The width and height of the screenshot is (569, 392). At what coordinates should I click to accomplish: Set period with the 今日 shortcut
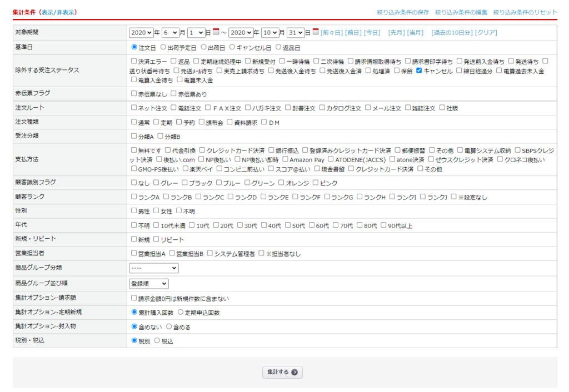(372, 33)
